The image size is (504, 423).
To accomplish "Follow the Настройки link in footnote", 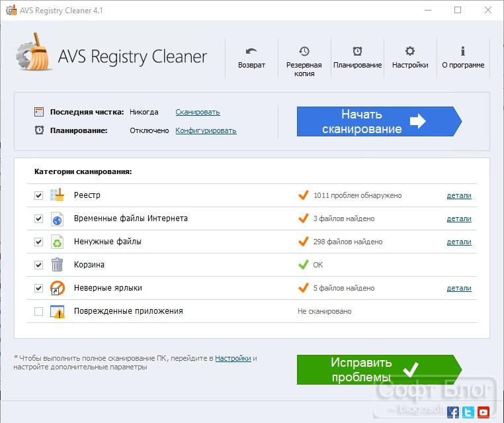I will pos(233,358).
